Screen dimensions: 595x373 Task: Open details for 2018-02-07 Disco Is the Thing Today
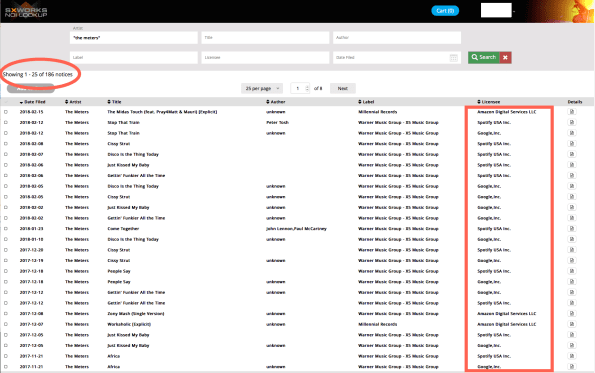click(571, 154)
